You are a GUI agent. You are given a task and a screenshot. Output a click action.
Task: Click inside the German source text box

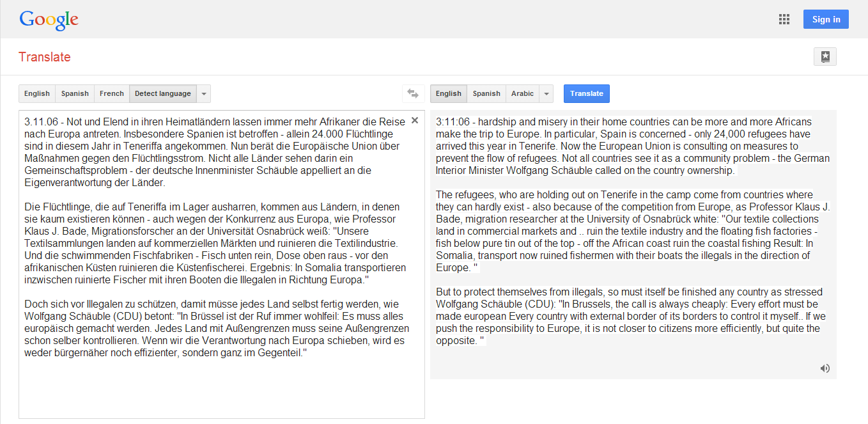click(x=217, y=384)
